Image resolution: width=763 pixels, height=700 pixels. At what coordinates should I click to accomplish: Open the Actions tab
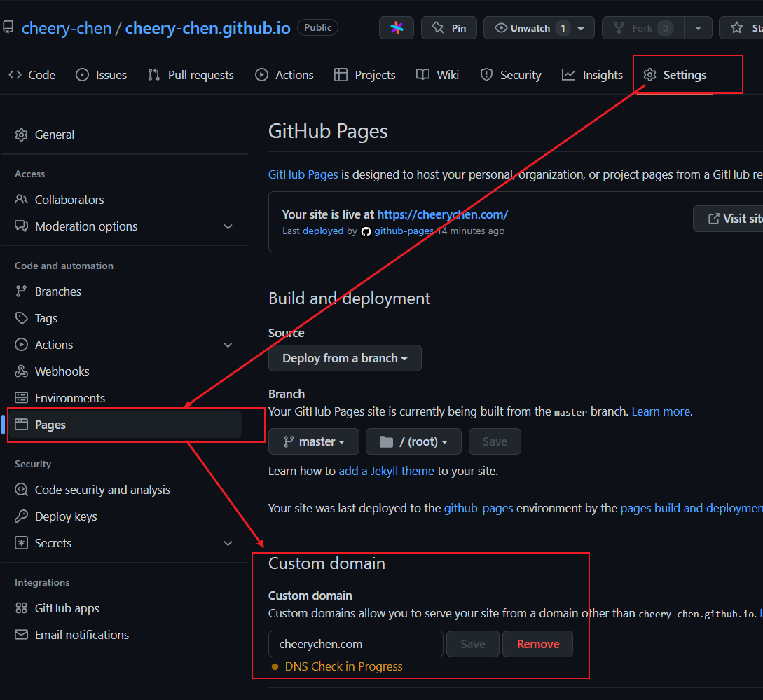[284, 75]
